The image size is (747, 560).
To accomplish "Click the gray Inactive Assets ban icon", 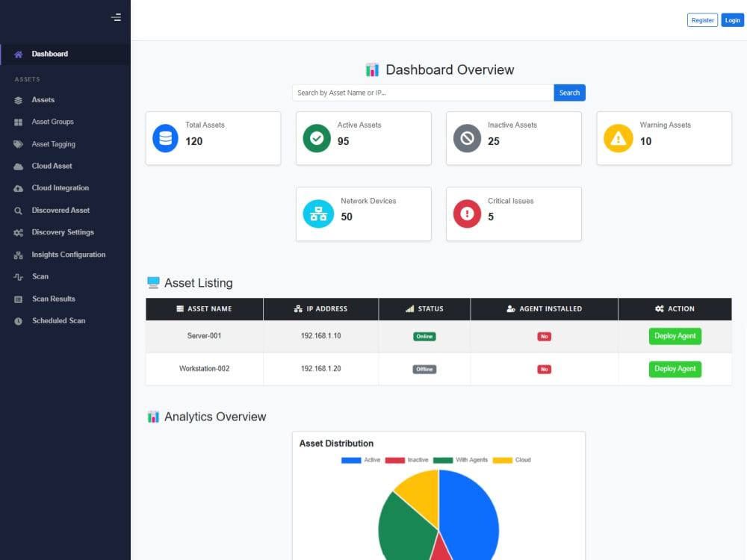I will (467, 139).
